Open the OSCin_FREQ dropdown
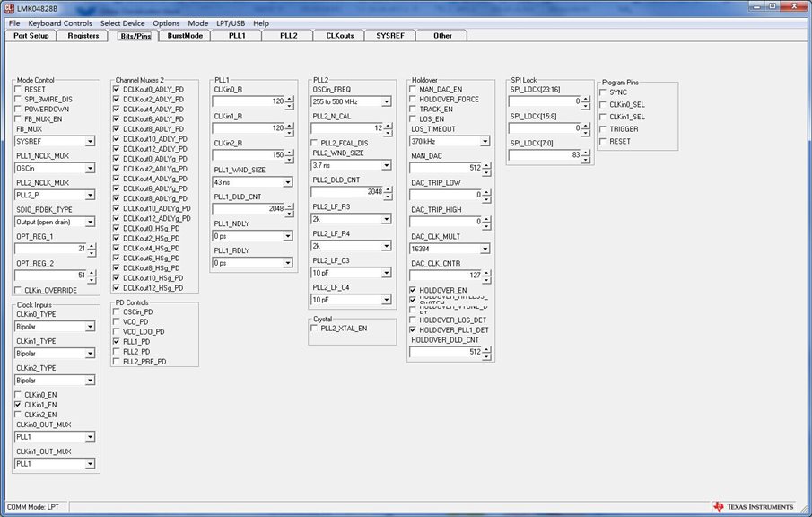Image resolution: width=812 pixels, height=517 pixels. coord(351,101)
